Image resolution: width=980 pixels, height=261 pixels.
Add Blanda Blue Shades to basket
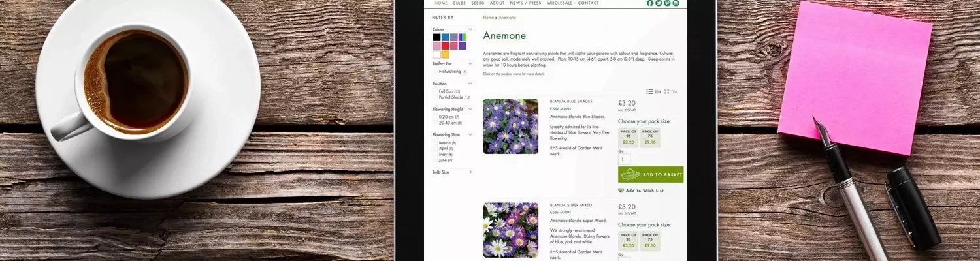click(x=651, y=175)
